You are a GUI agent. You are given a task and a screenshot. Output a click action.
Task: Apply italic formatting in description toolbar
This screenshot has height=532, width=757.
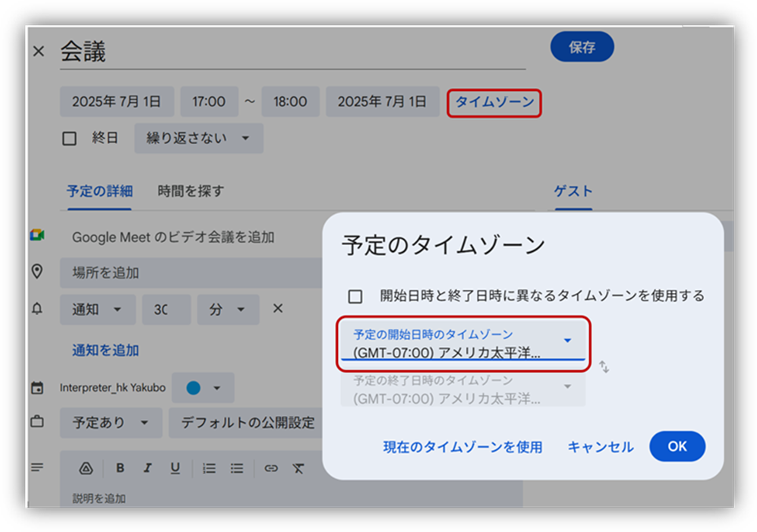[147, 468]
